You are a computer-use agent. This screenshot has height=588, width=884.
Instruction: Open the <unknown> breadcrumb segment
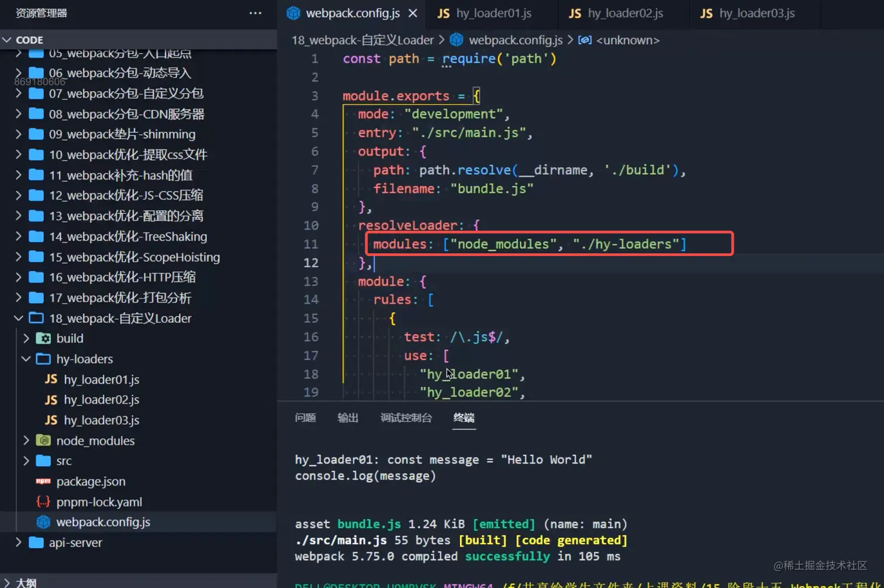coord(628,40)
